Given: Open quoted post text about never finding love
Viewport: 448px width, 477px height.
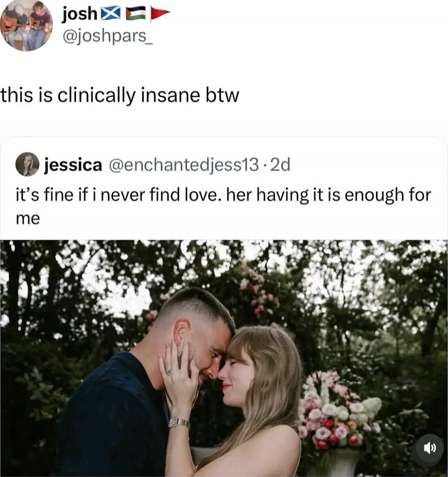Looking at the screenshot, I should [224, 206].
